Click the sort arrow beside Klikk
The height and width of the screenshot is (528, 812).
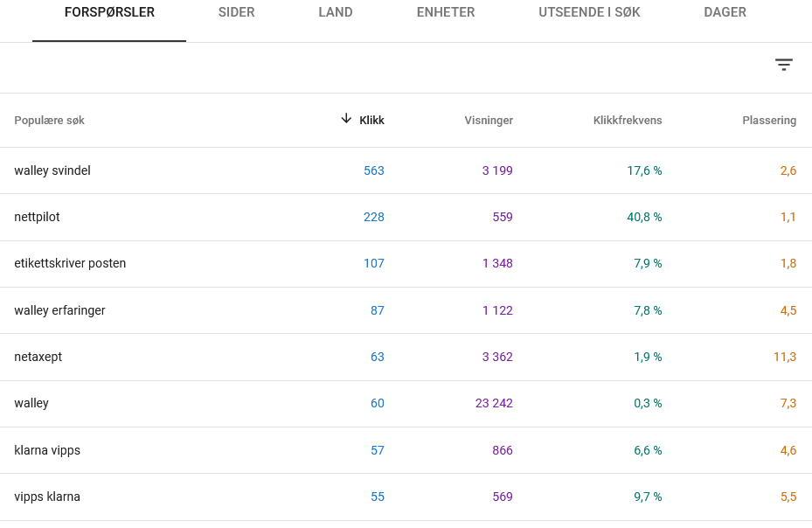click(x=346, y=119)
